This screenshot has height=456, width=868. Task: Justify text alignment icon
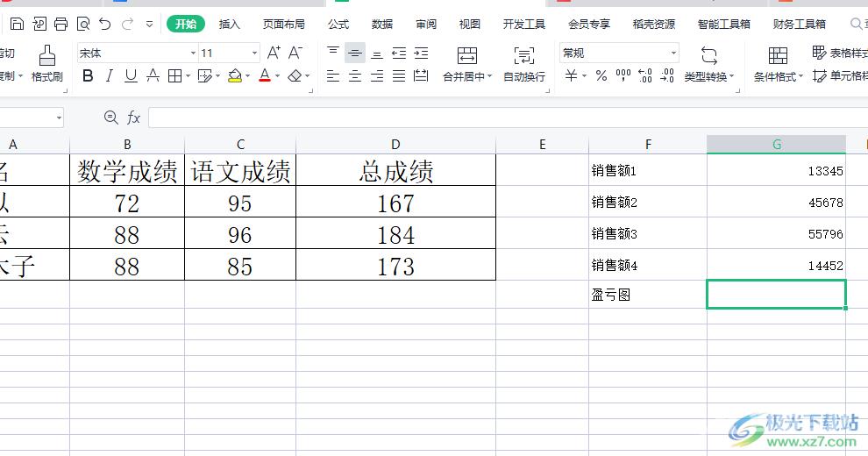point(399,75)
